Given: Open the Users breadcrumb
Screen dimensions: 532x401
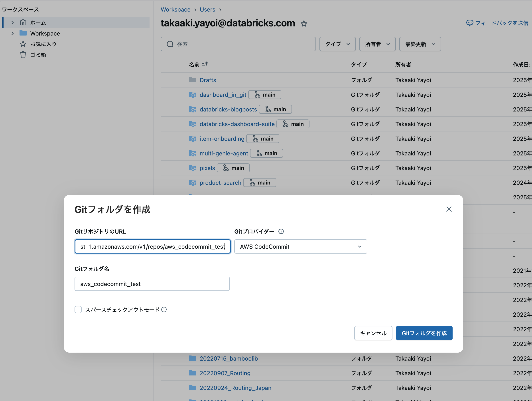Looking at the screenshot, I should tap(207, 9).
